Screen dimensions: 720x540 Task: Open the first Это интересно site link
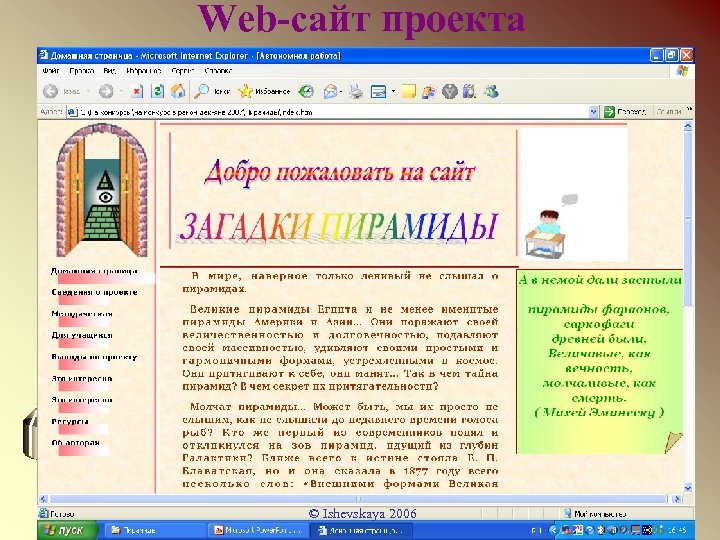coord(82,379)
